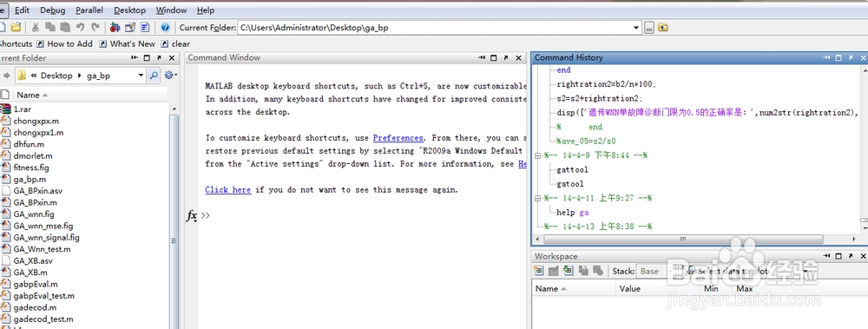Open the Debug menu
This screenshot has height=329, width=868.
53,10
